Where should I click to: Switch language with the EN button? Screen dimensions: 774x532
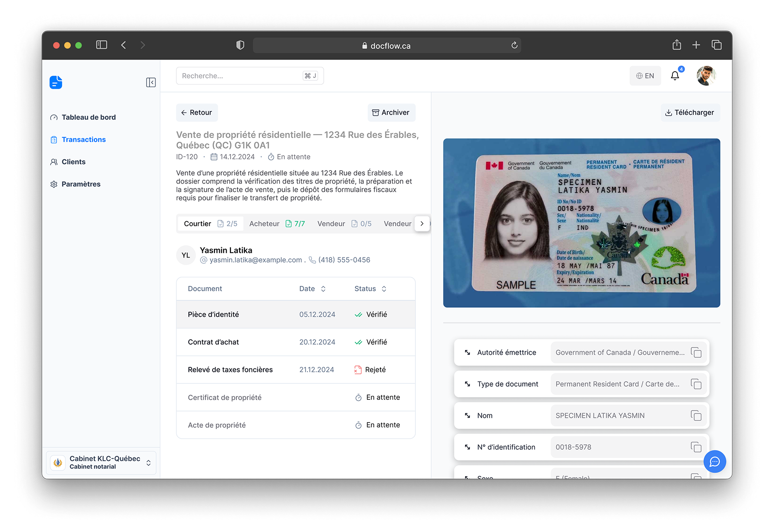tap(645, 76)
